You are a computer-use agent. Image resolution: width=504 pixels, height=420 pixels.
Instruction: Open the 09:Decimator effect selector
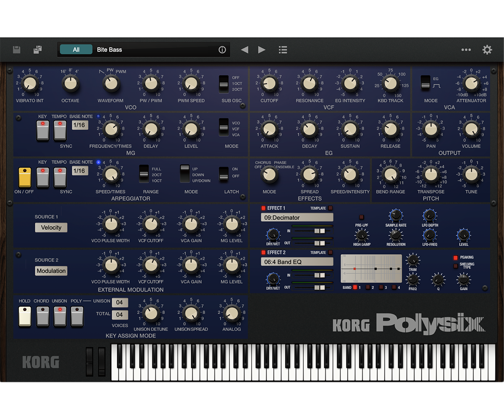click(297, 218)
